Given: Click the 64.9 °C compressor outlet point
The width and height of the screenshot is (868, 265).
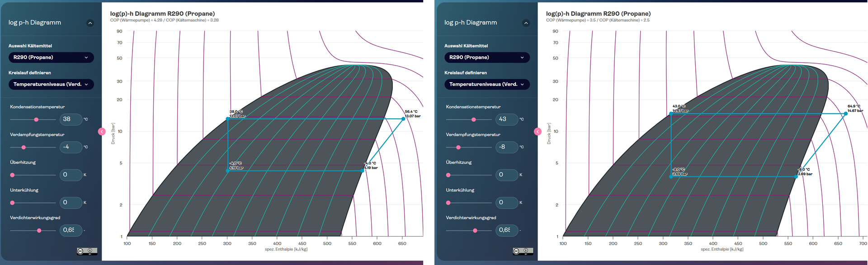Looking at the screenshot, I should tap(846, 114).
